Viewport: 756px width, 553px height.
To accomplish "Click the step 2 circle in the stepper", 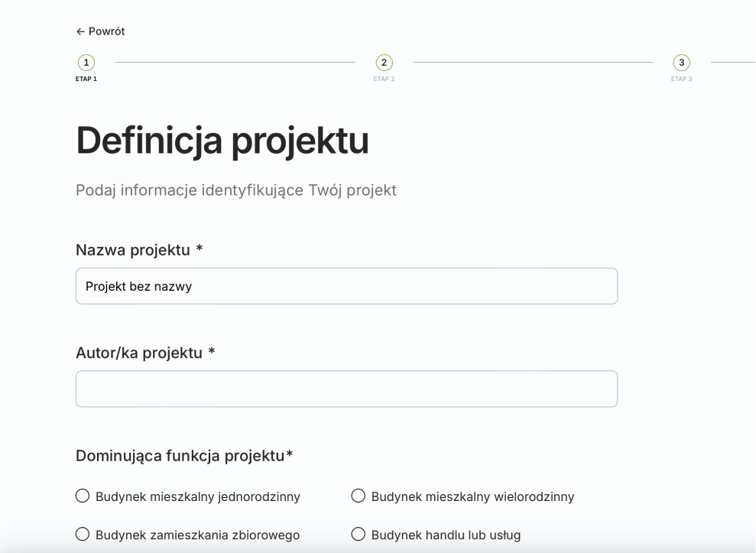I will coord(384,63).
